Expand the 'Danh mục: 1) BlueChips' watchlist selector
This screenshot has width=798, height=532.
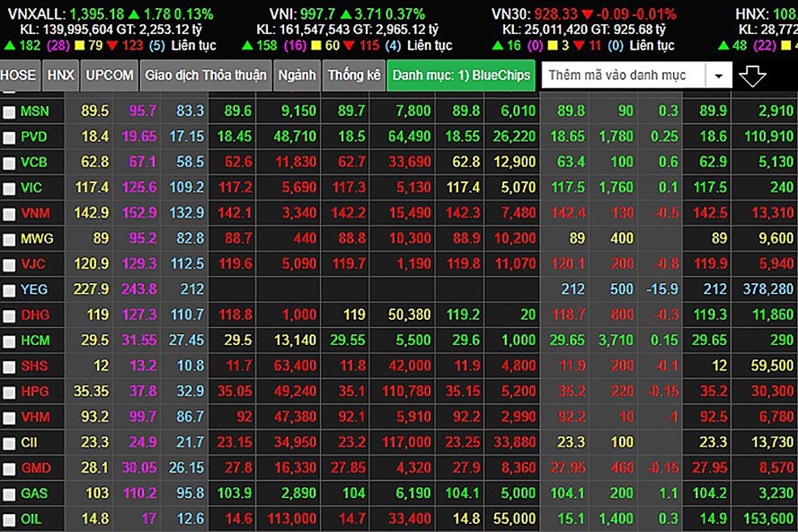pyautogui.click(x=462, y=75)
